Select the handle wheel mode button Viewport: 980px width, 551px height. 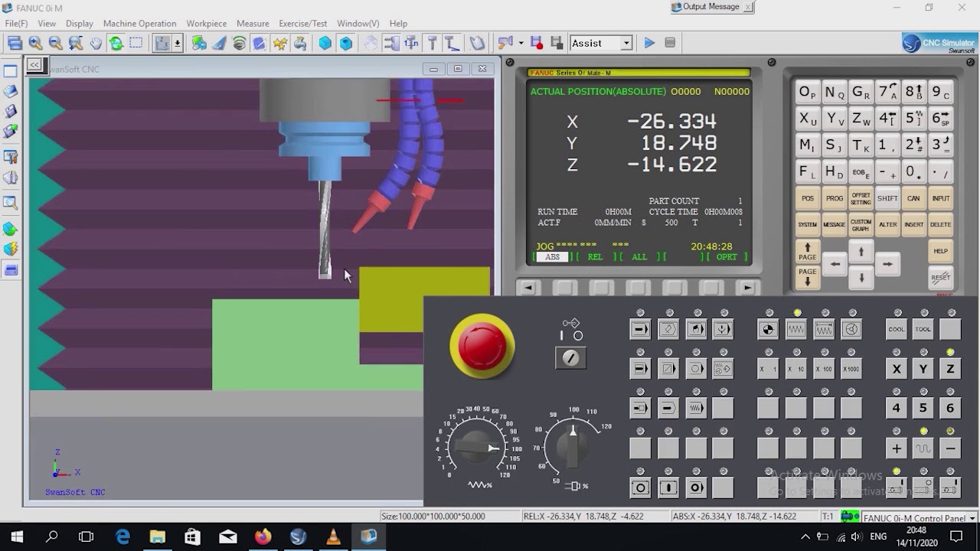[x=851, y=329]
